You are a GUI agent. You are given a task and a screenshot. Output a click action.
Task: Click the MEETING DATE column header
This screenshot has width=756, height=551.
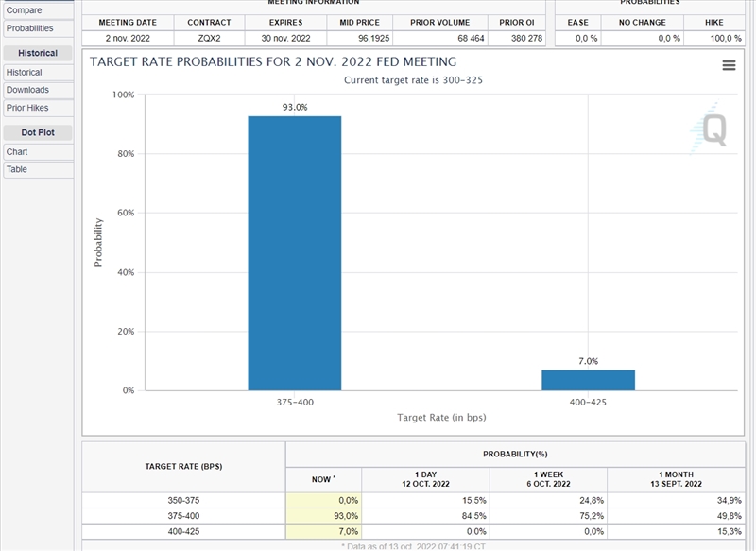(128, 22)
